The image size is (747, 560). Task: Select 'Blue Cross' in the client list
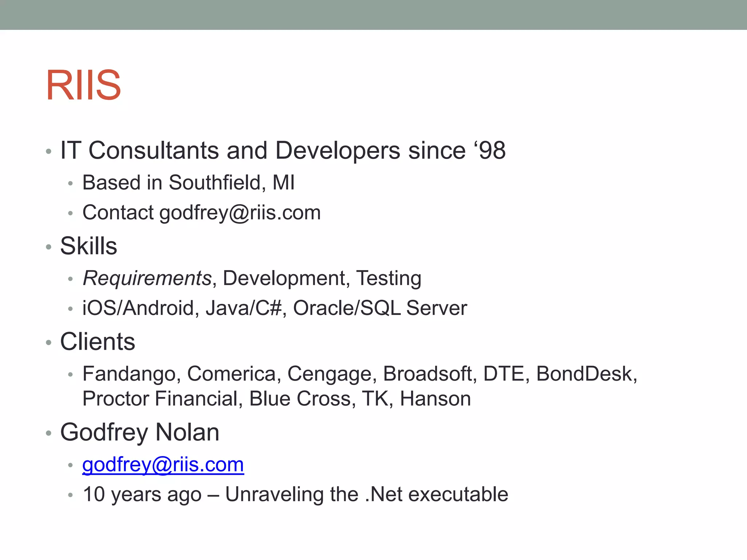pos(300,398)
